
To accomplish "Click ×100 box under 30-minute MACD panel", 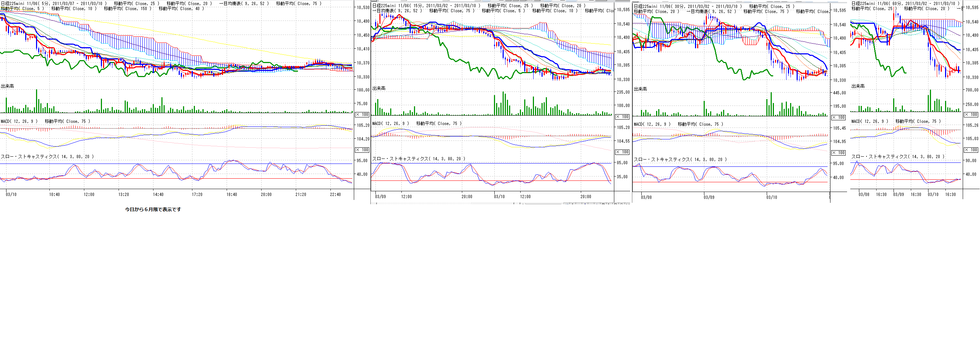I will coord(838,153).
